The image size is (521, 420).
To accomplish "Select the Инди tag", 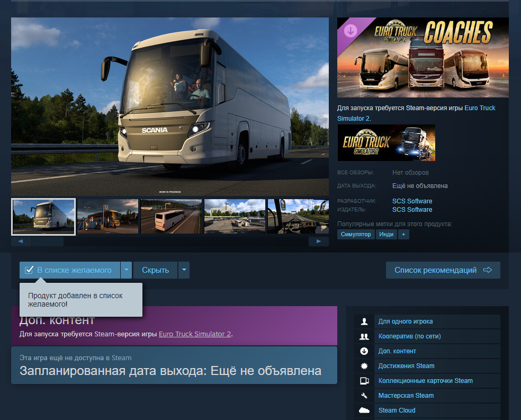I will point(386,234).
